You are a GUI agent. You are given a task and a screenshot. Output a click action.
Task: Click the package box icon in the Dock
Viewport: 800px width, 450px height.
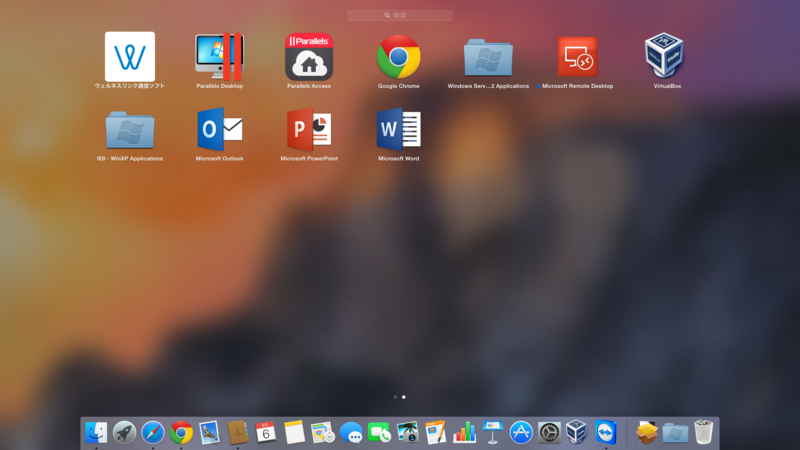646,433
